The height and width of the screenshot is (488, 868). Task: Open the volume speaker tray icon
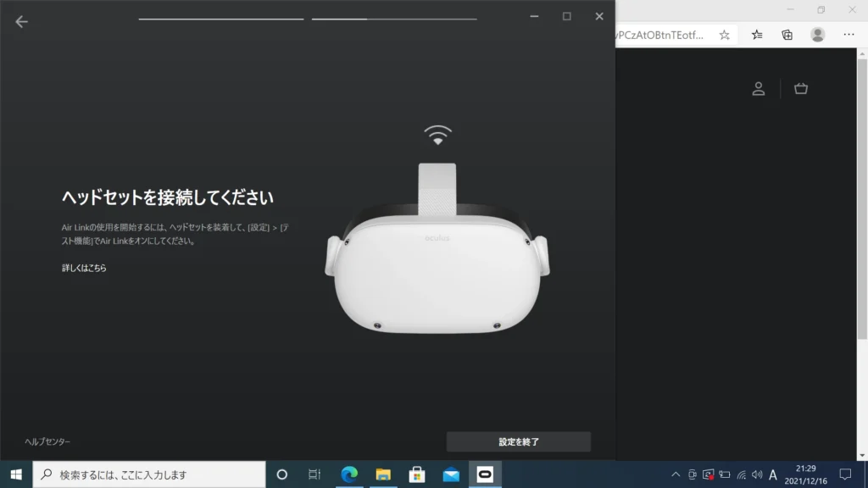pos(757,474)
